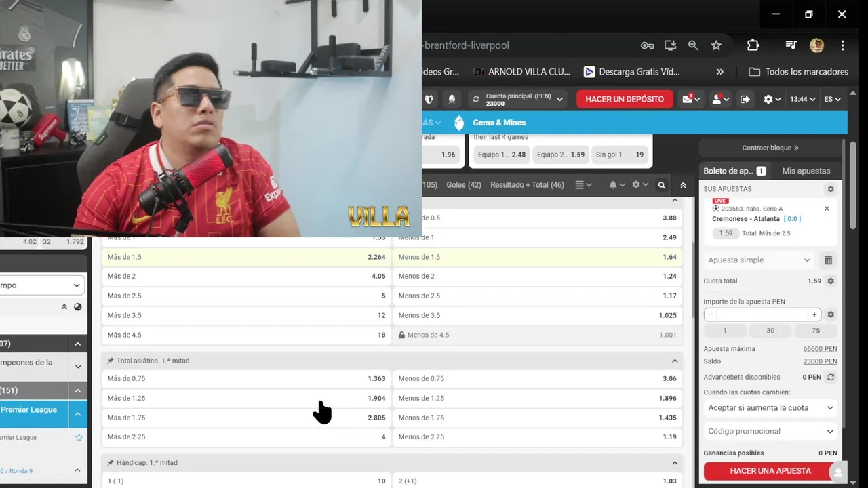This screenshot has width=868, height=488.
Task: Open the Chrome media control icon
Action: 791,45
